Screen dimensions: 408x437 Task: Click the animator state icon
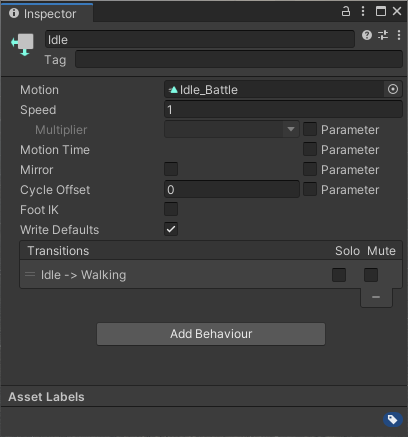(x=23, y=44)
